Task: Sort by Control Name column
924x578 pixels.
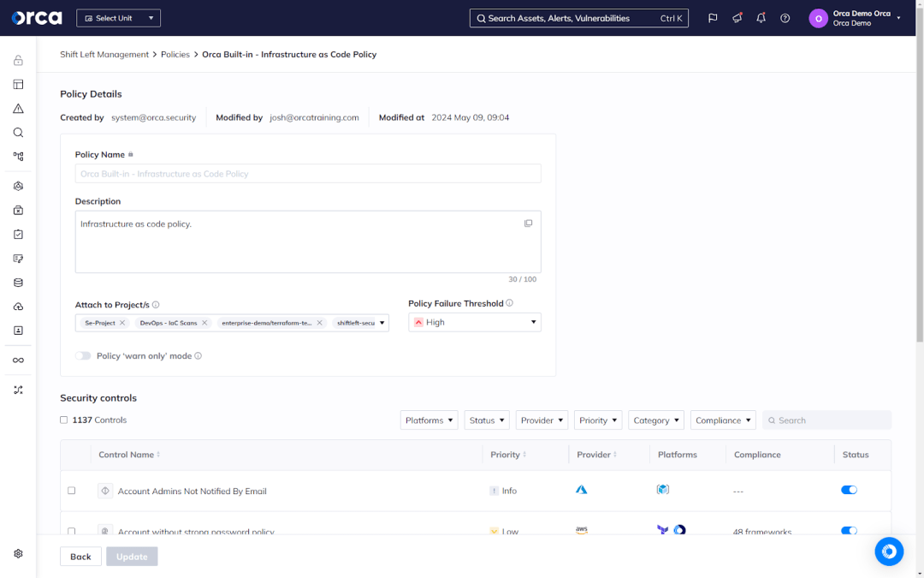Action: tap(129, 455)
